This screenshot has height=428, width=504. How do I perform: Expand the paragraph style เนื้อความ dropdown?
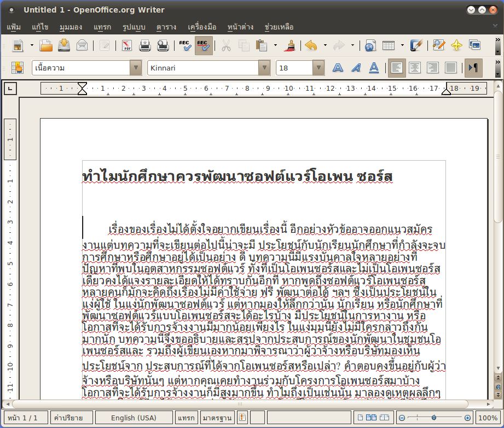click(136, 68)
